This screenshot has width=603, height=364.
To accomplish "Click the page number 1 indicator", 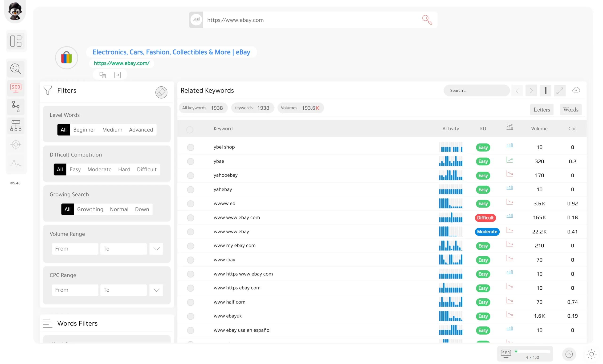I will [x=546, y=91].
